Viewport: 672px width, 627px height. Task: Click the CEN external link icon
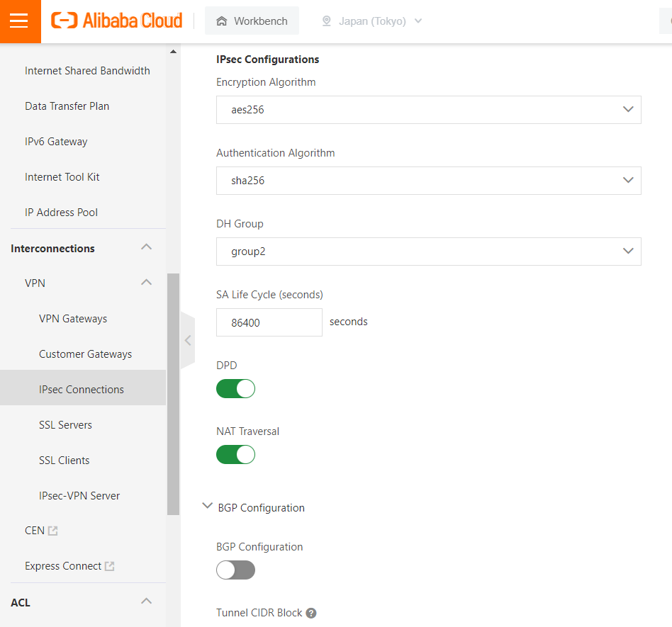pos(53,531)
